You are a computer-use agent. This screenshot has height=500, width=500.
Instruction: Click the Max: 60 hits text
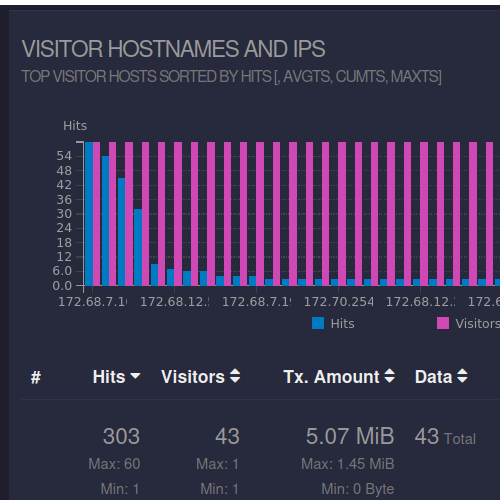[x=114, y=464]
